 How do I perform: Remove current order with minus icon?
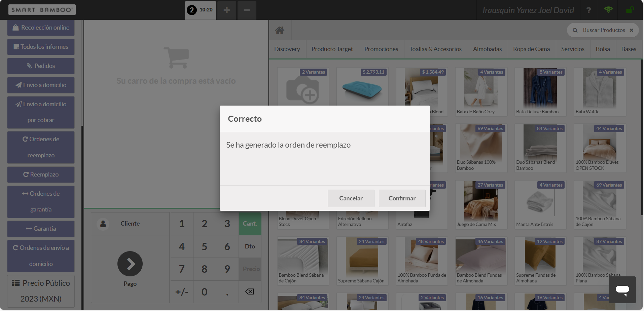(x=247, y=10)
